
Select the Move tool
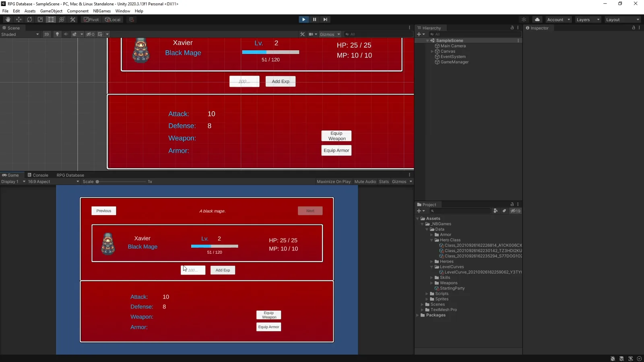pyautogui.click(x=19, y=19)
